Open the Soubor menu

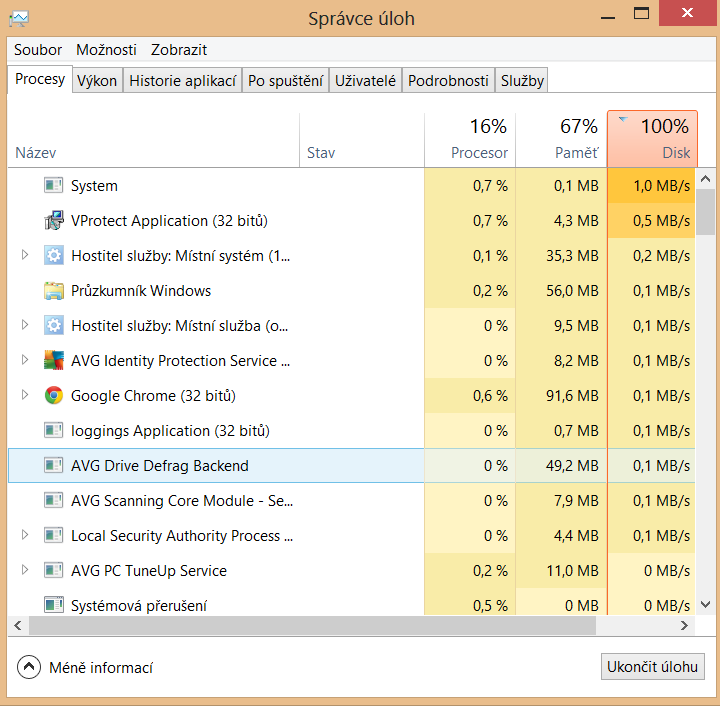point(38,50)
